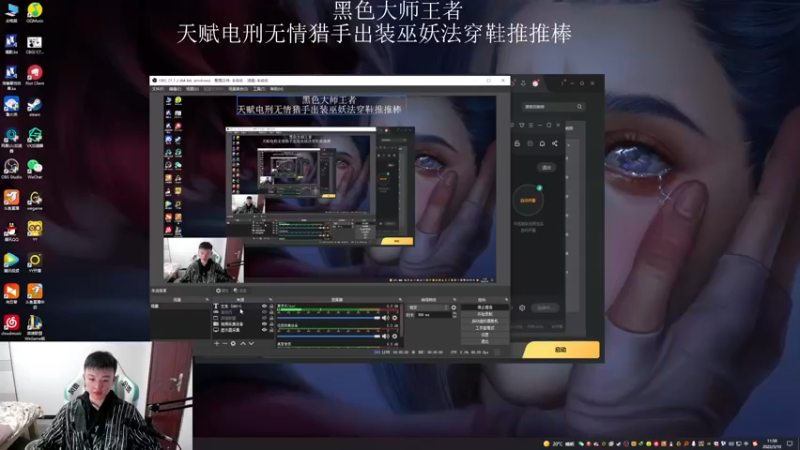
Task: Click the yellow 启动 button
Action: click(561, 350)
